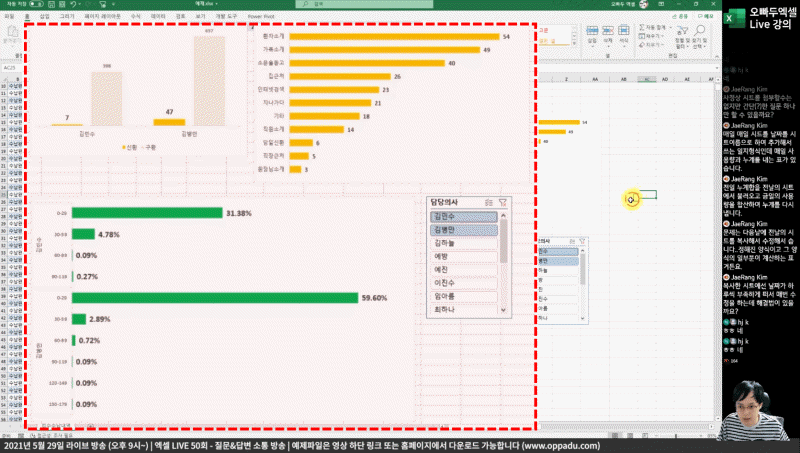The height and width of the screenshot is (453, 800).
Task: Switch to Power Pivot ribbon tab
Action: (x=262, y=17)
